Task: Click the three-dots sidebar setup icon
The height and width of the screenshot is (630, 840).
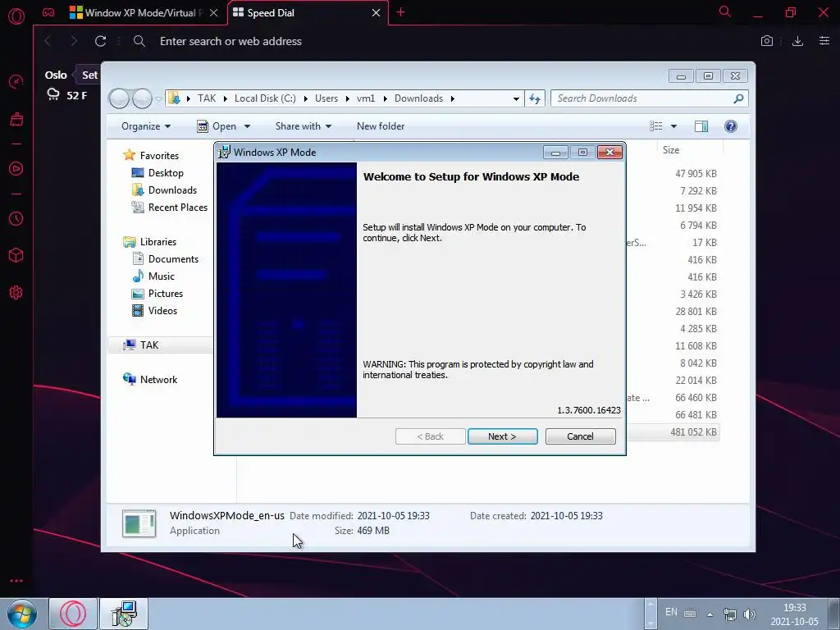Action: tap(16, 581)
